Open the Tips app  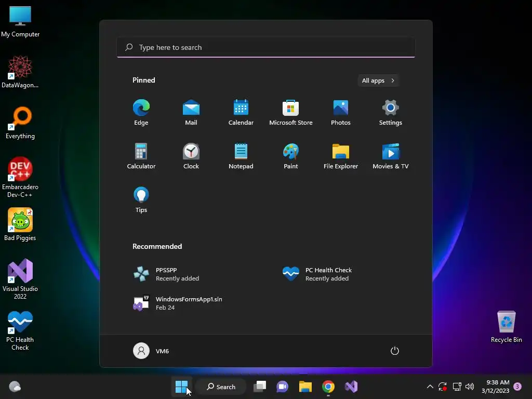(141, 200)
